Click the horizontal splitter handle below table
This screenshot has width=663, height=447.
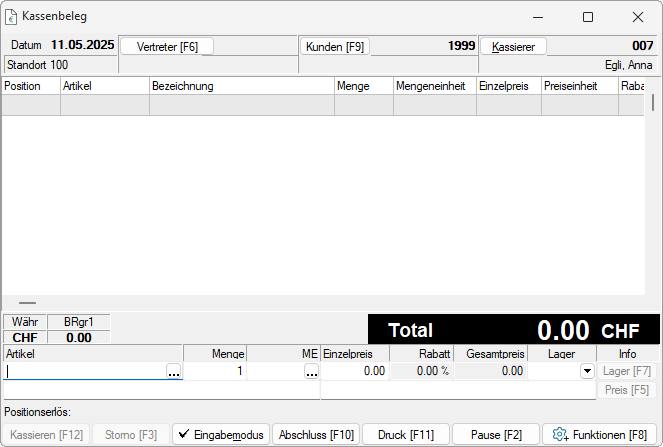point(27,302)
